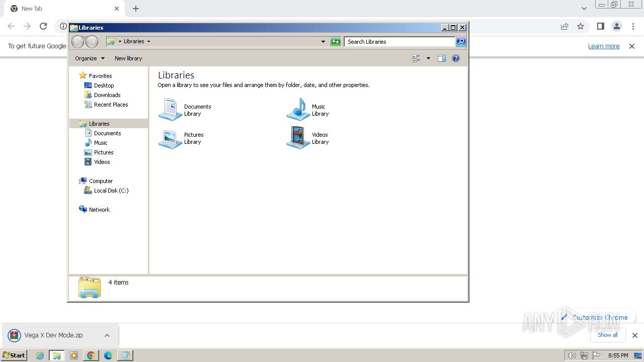Open Windows Explorer taskbar icon
The width and height of the screenshot is (644, 362).
pos(57,355)
